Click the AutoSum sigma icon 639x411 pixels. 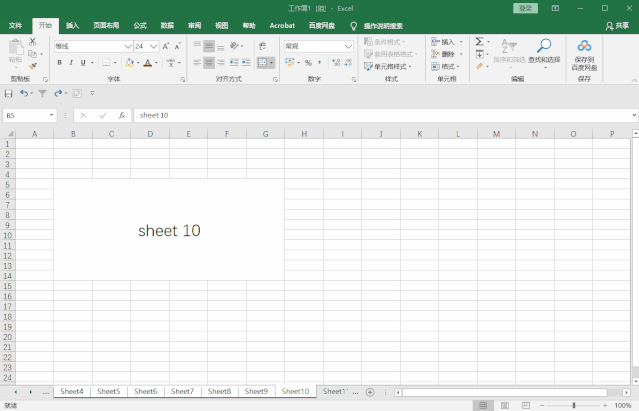pyautogui.click(x=479, y=41)
